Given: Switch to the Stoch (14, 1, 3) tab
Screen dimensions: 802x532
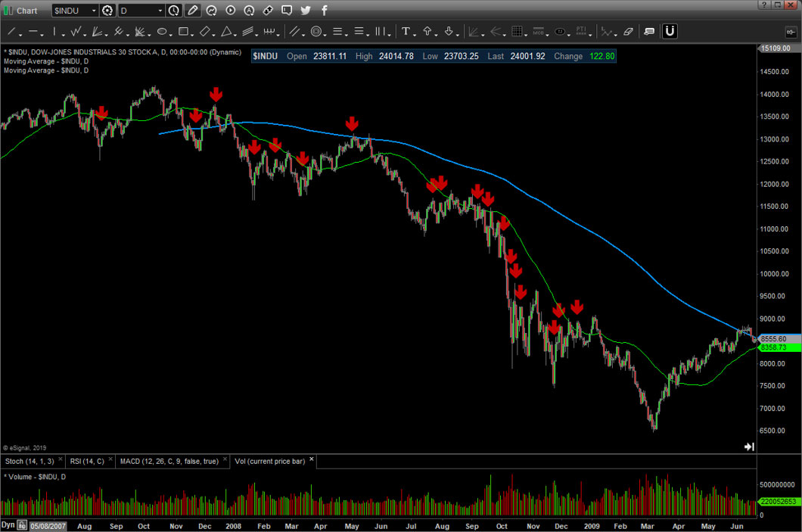Looking at the screenshot, I should (x=30, y=462).
